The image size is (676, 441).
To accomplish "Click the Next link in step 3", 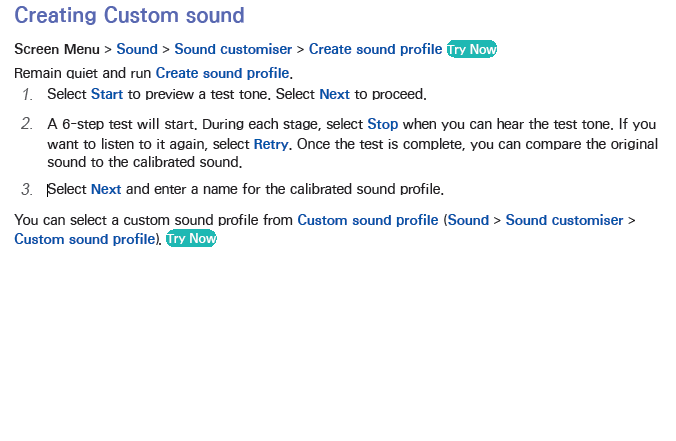I will point(106,189).
